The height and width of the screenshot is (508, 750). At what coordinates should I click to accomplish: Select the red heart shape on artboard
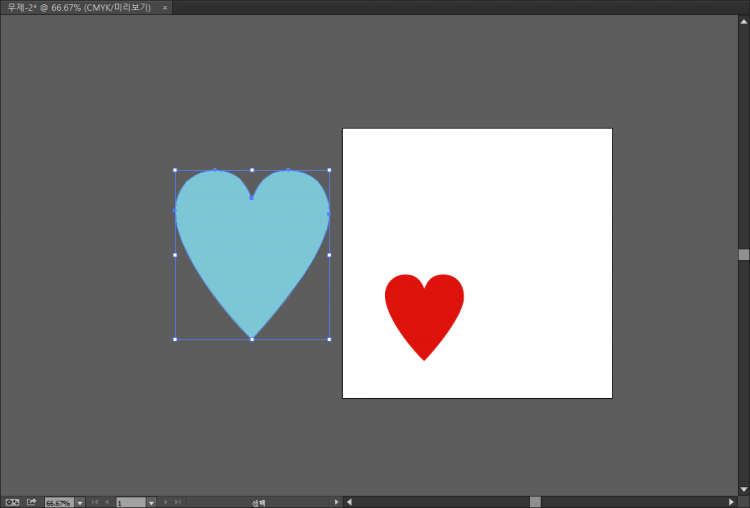pyautogui.click(x=424, y=310)
